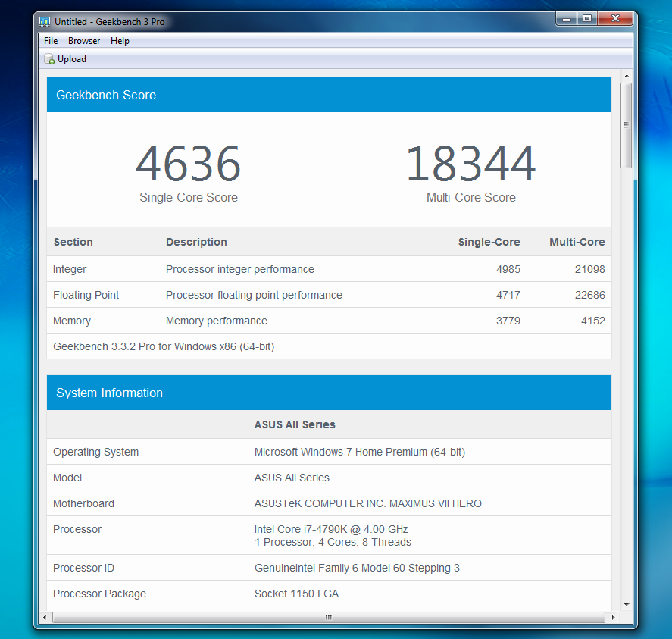Click the single-core score 4636
The image size is (672, 639).
click(188, 164)
